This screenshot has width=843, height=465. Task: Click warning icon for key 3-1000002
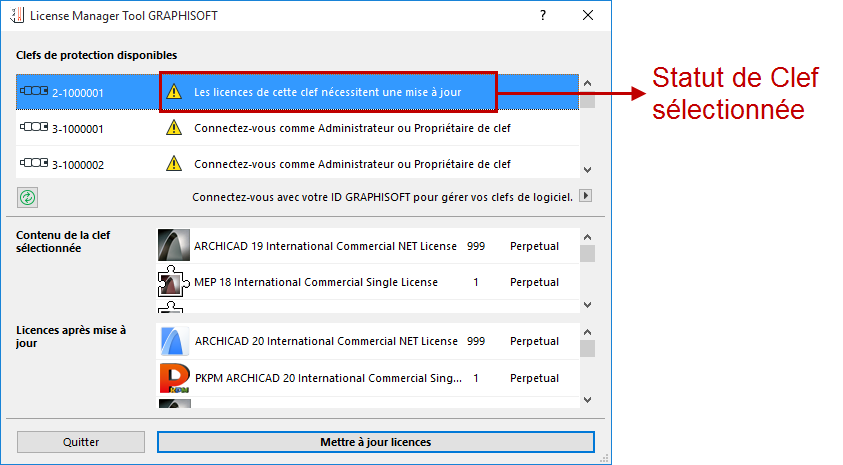[x=174, y=163]
